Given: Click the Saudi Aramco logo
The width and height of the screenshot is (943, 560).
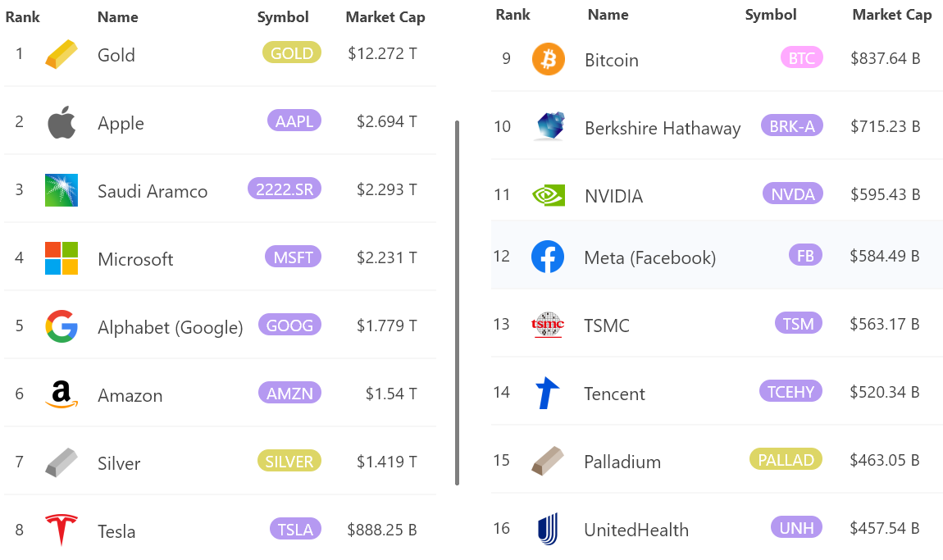Looking at the screenshot, I should pos(61,190).
